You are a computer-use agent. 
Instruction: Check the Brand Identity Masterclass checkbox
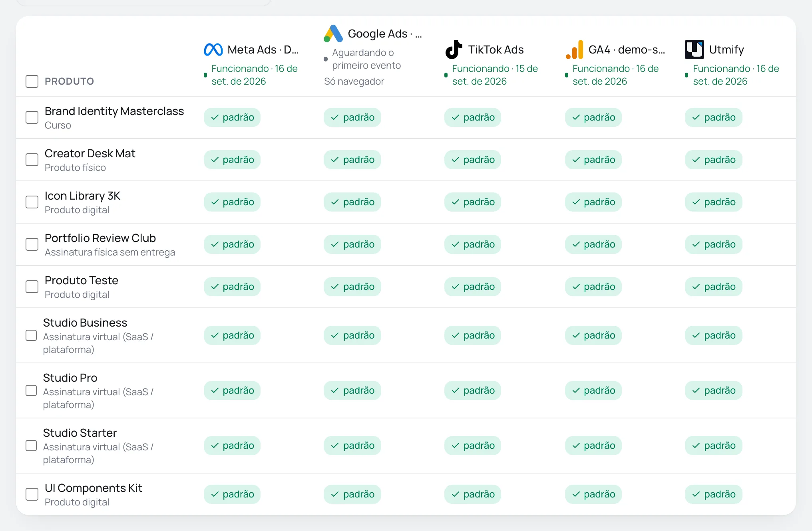(32, 117)
